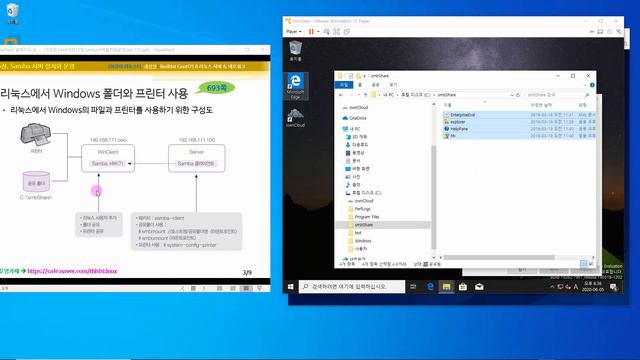Open the power options arrow beside pause
This screenshot has height=360, width=640.
[x=318, y=31]
